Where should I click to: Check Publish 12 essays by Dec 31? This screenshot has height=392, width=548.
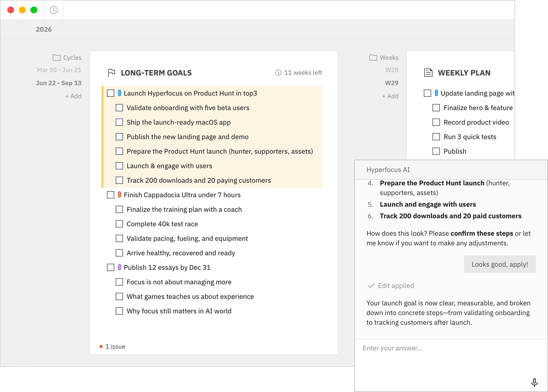coord(111,267)
